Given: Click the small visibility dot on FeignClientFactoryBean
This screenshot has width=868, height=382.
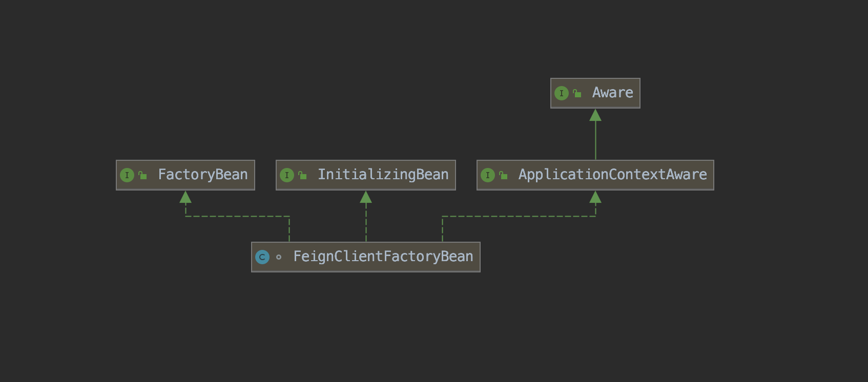Looking at the screenshot, I should point(279,257).
